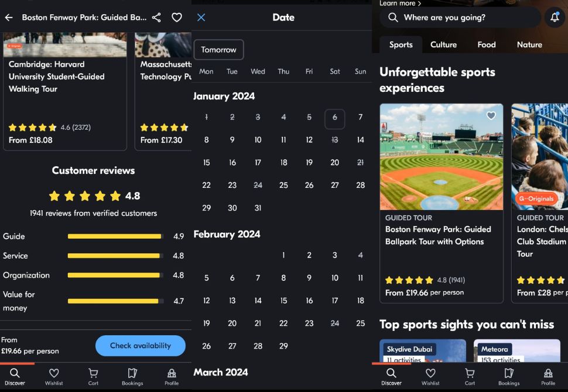Tap the 'March 2024' month heading
The image size is (568, 392).
point(221,372)
